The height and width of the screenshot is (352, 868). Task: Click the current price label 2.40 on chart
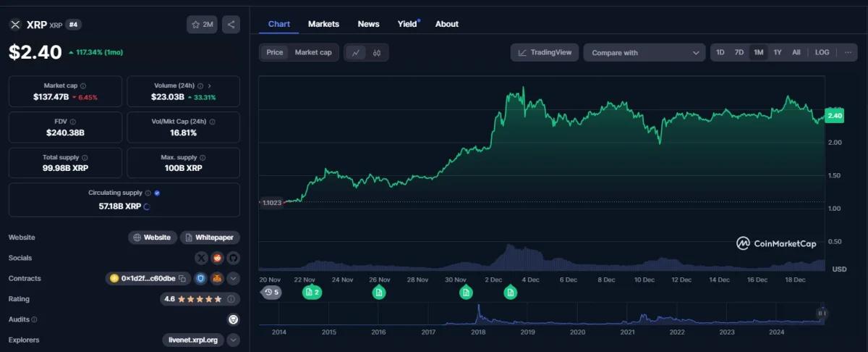[x=835, y=116]
